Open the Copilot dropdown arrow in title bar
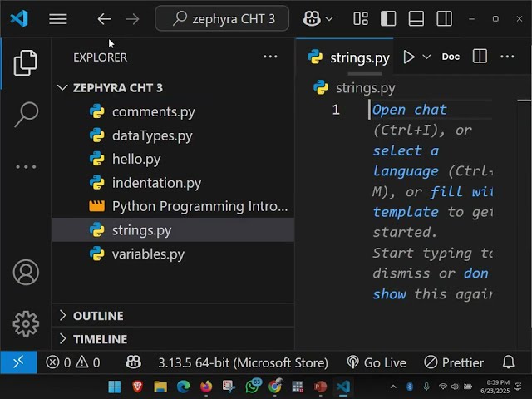 (329, 19)
